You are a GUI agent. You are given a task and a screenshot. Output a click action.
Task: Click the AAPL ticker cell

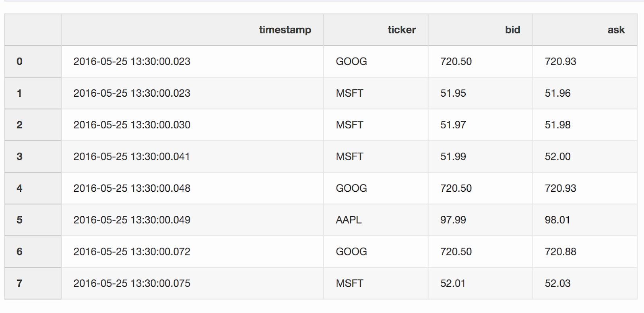(349, 220)
